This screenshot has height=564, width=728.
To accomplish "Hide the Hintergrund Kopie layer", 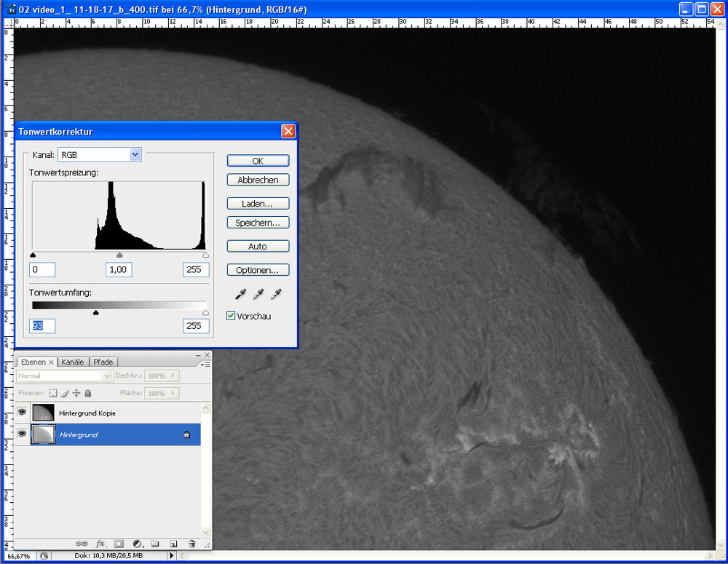I will click(x=22, y=412).
